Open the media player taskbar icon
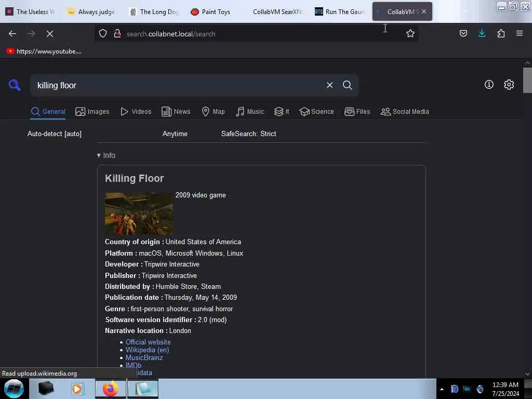The width and height of the screenshot is (532, 399). pyautogui.click(x=77, y=389)
